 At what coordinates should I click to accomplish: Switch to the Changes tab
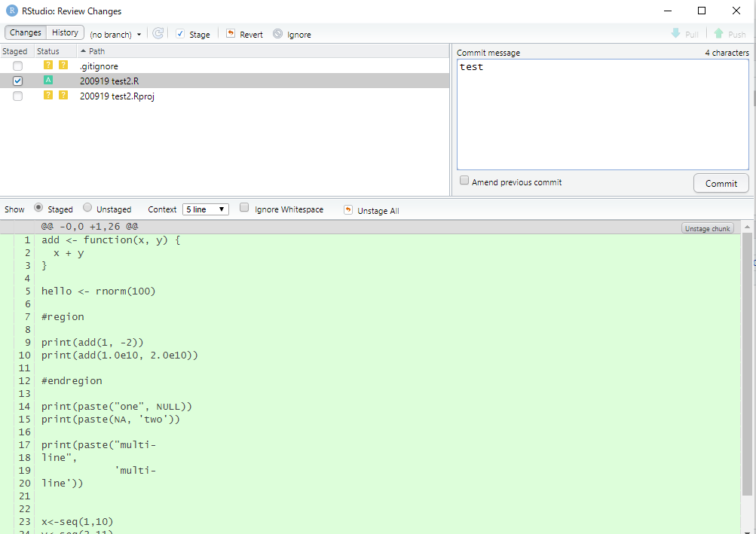click(26, 32)
